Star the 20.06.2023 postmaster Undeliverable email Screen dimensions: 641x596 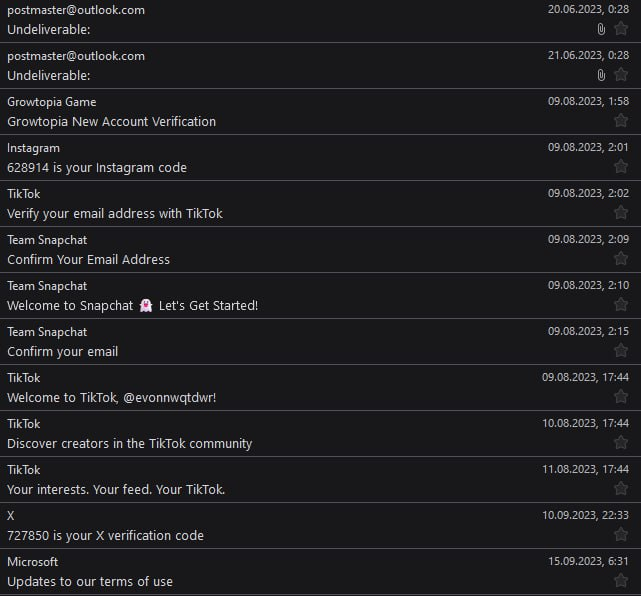[x=621, y=29]
